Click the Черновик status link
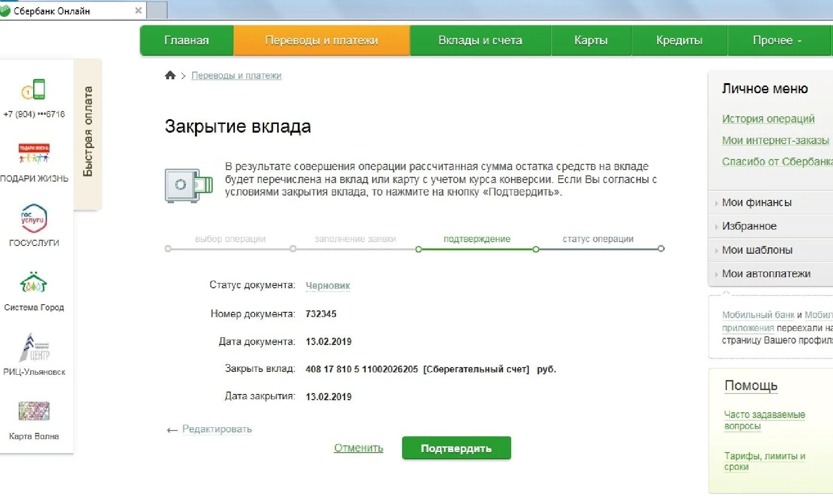Viewport: 833px width, 504px height. [x=328, y=285]
